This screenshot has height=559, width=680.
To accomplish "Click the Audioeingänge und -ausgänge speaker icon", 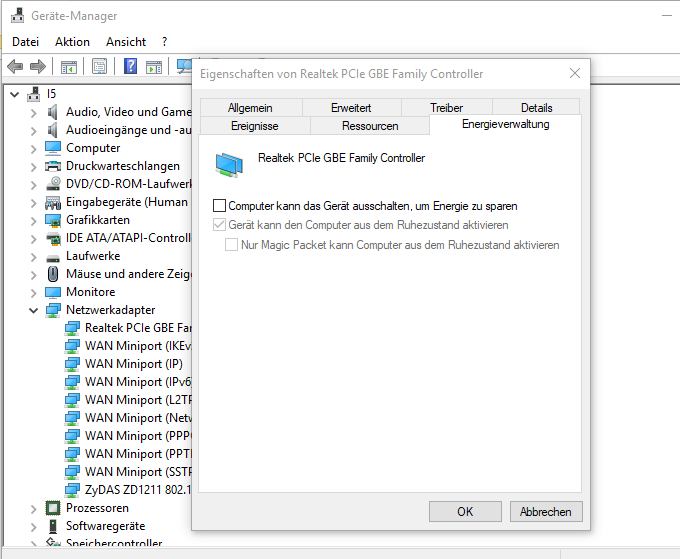I will click(52, 130).
